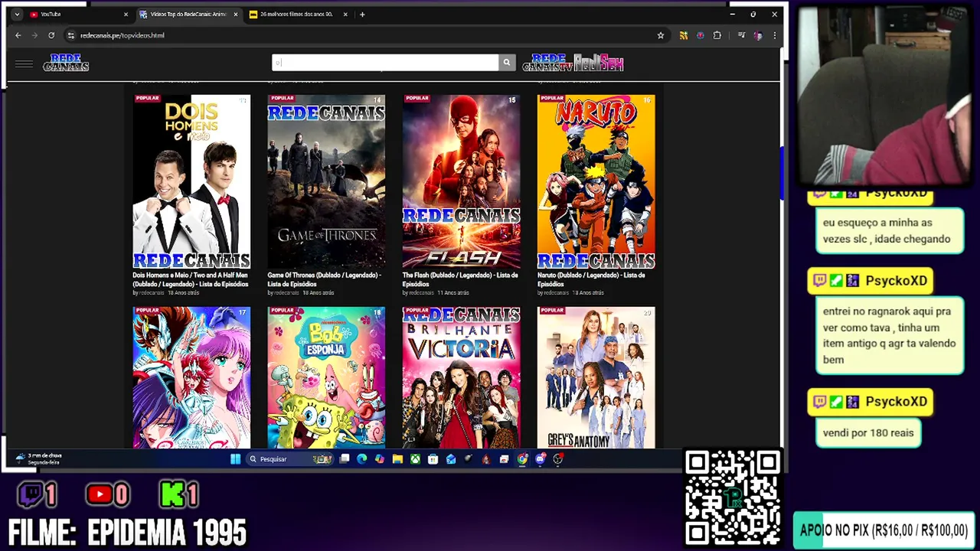This screenshot has width=980, height=551.
Task: Open Chrome's three-dot menu
Action: [774, 35]
